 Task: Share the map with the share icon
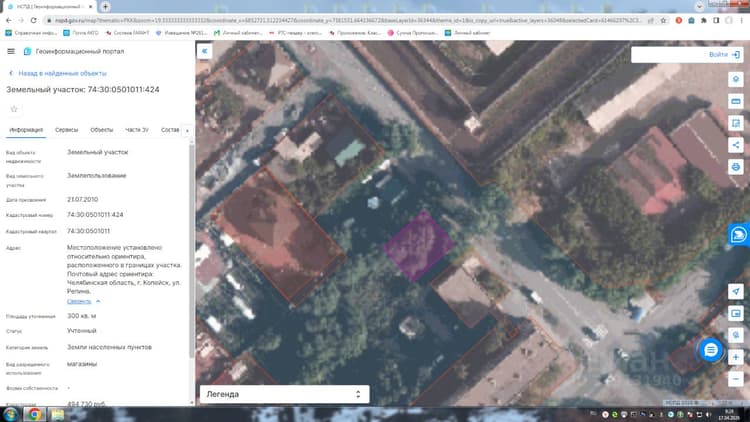736,145
